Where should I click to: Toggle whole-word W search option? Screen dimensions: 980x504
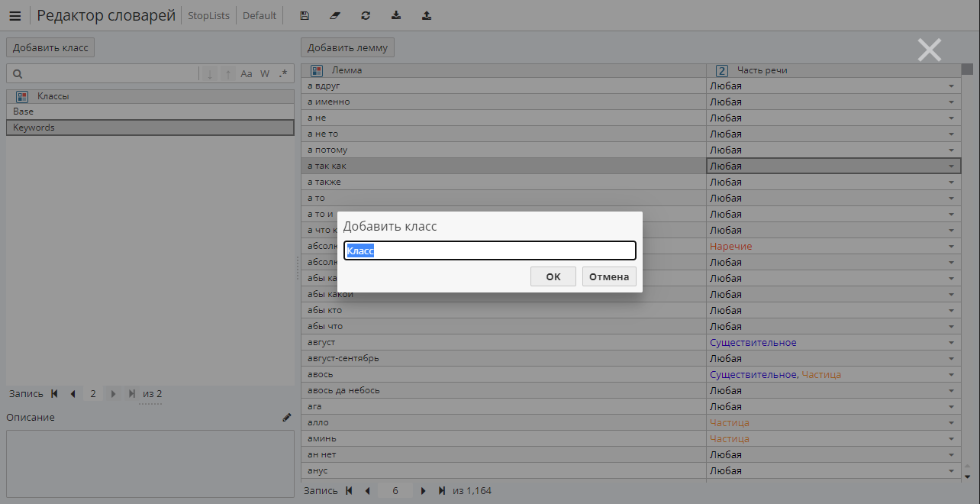(x=265, y=74)
